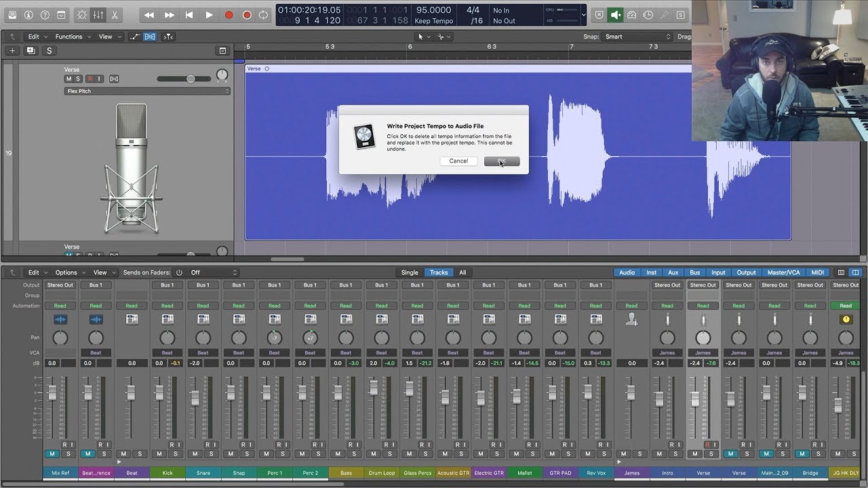868x488 pixels.
Task: Disable record-enable R on the Verse track
Action: point(90,78)
